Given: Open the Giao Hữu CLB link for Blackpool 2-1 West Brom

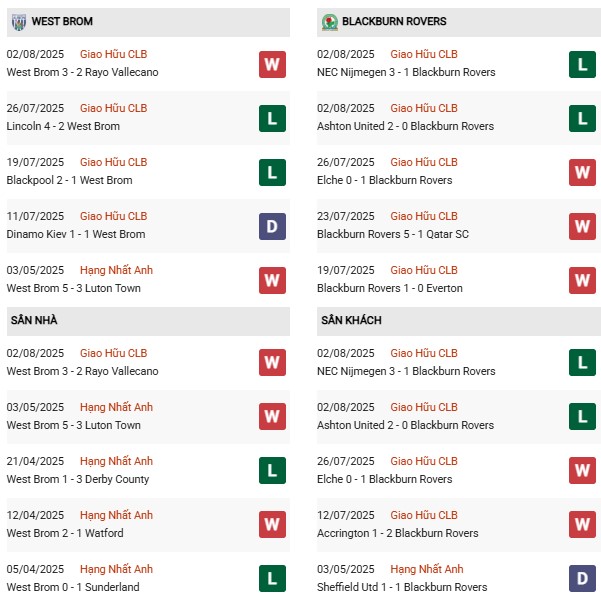Looking at the screenshot, I should click(x=113, y=162).
